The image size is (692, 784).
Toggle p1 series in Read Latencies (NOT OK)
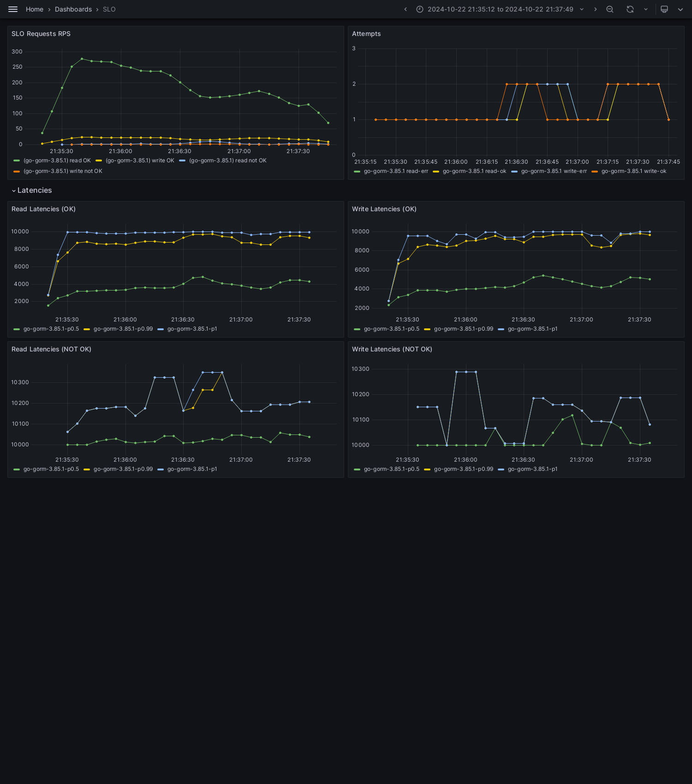coord(192,469)
